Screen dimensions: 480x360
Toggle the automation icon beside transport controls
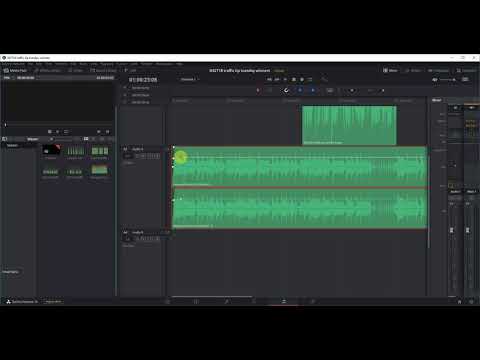(324, 79)
